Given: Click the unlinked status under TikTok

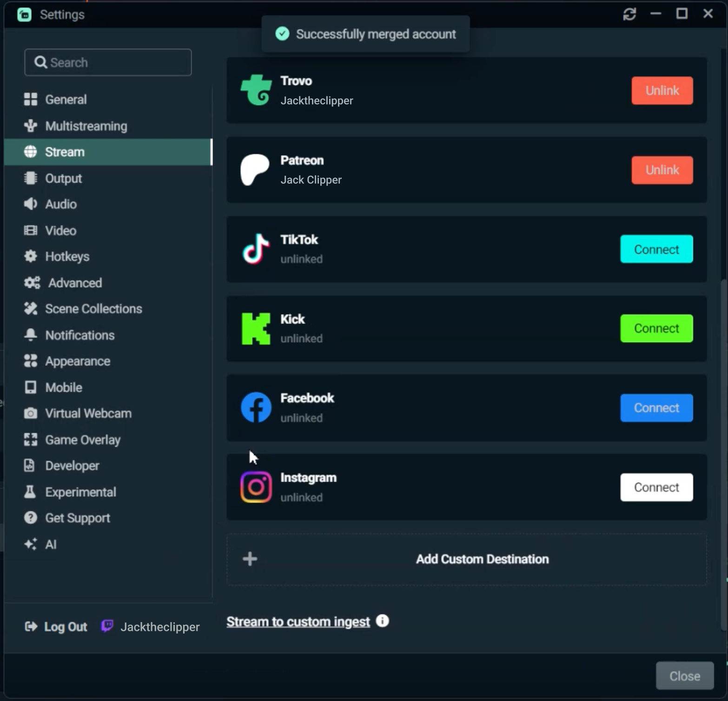Looking at the screenshot, I should [301, 259].
